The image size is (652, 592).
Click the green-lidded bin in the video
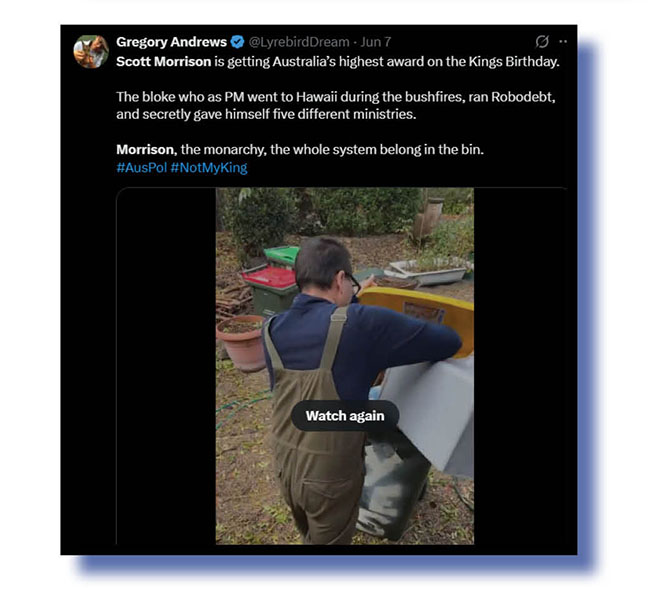(x=282, y=256)
